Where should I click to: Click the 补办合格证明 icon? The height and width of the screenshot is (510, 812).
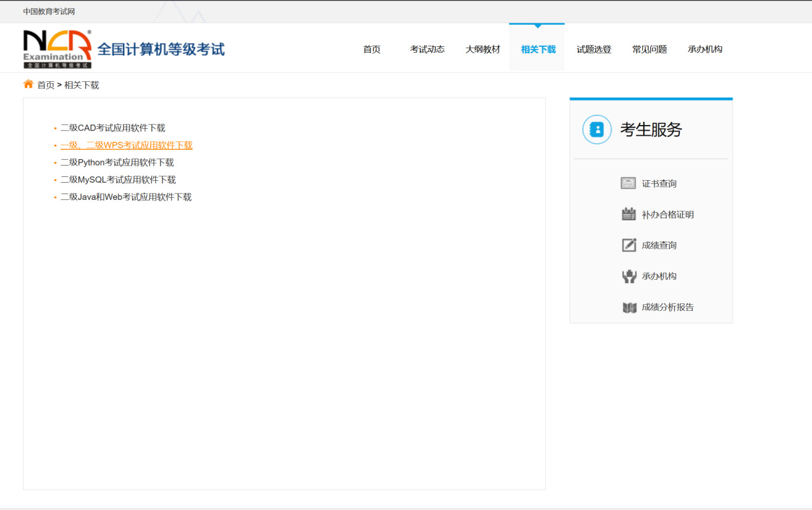pyautogui.click(x=628, y=214)
